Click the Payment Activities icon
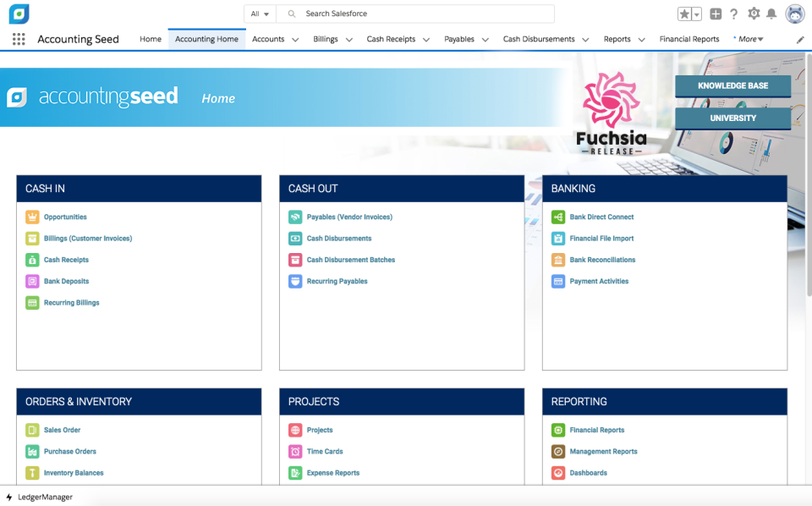Image resolution: width=812 pixels, height=506 pixels. 558,281
